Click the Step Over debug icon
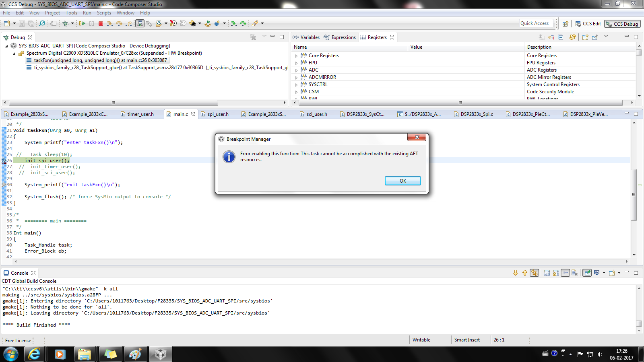The width and height of the screenshot is (644, 362). pyautogui.click(x=120, y=23)
